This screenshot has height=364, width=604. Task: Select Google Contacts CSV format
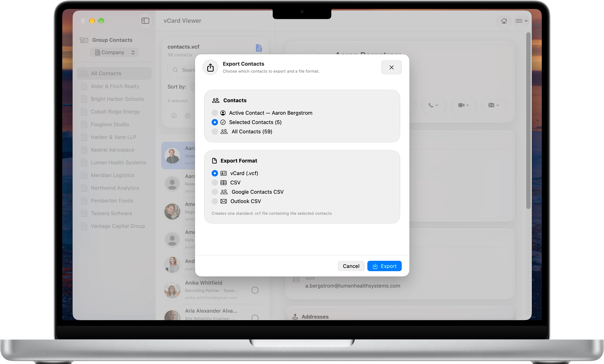pos(248,192)
